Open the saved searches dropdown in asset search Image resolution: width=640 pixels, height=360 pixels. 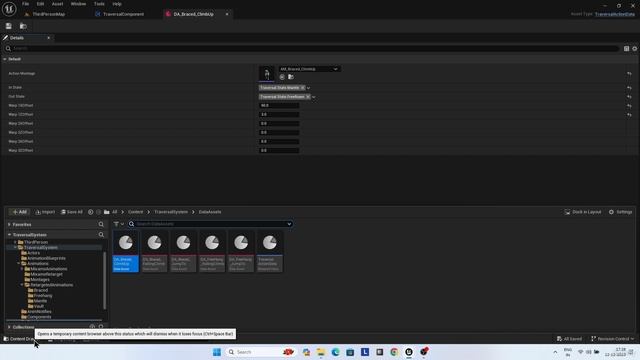tap(289, 224)
